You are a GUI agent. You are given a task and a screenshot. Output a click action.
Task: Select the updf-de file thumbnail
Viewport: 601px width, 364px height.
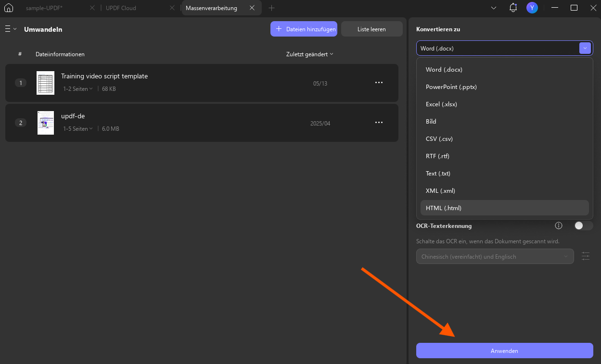45,123
